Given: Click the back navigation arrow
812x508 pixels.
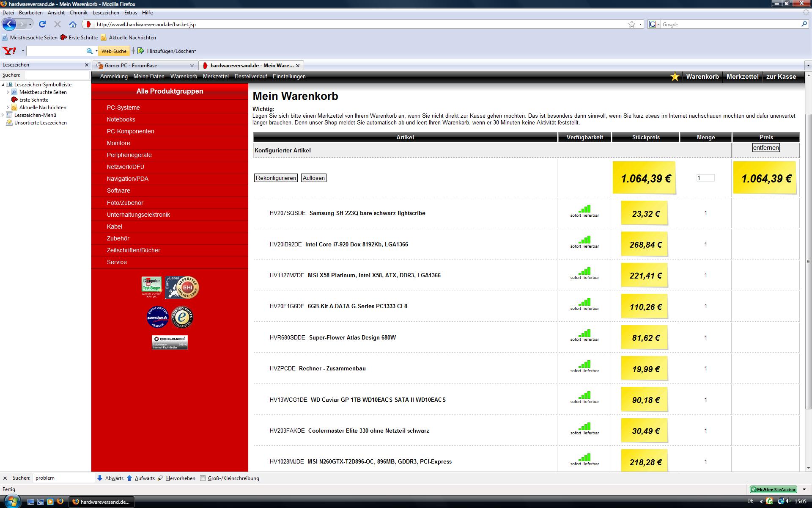Looking at the screenshot, I should point(9,25).
